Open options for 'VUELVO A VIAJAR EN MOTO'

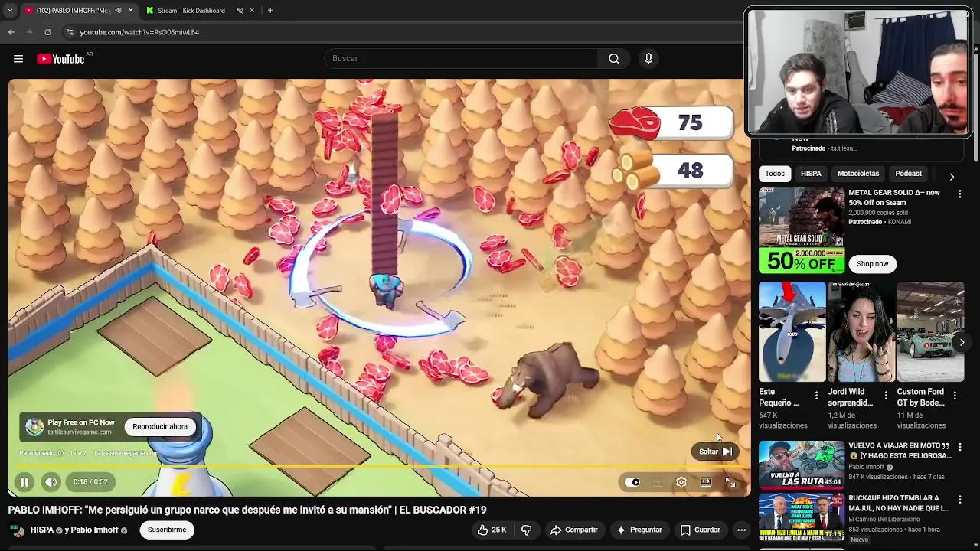(x=959, y=448)
